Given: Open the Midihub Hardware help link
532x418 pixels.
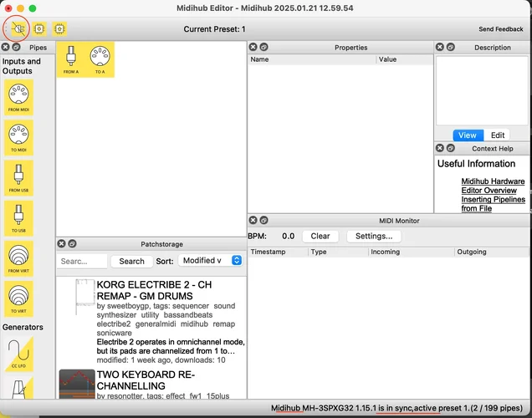Looking at the screenshot, I should (x=493, y=181).
